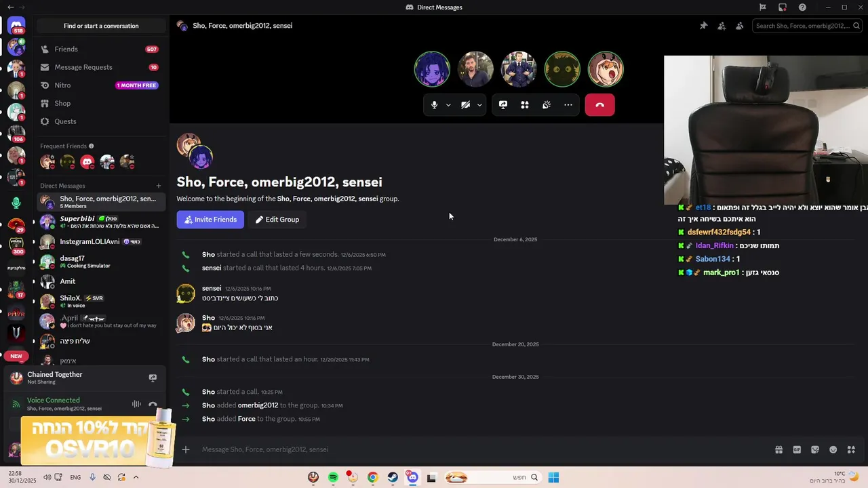The height and width of the screenshot is (488, 868).
Task: Open the April direct message
Action: tap(100, 321)
